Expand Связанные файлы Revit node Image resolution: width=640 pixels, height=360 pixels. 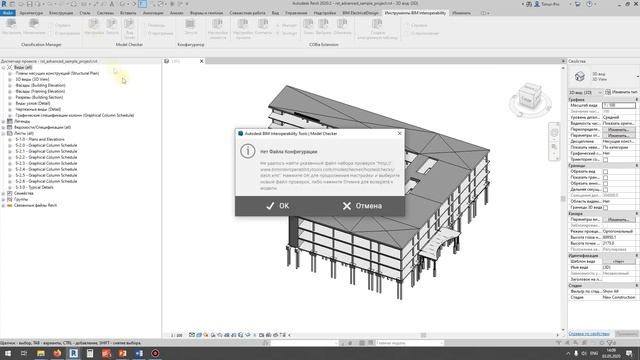pos(3,205)
